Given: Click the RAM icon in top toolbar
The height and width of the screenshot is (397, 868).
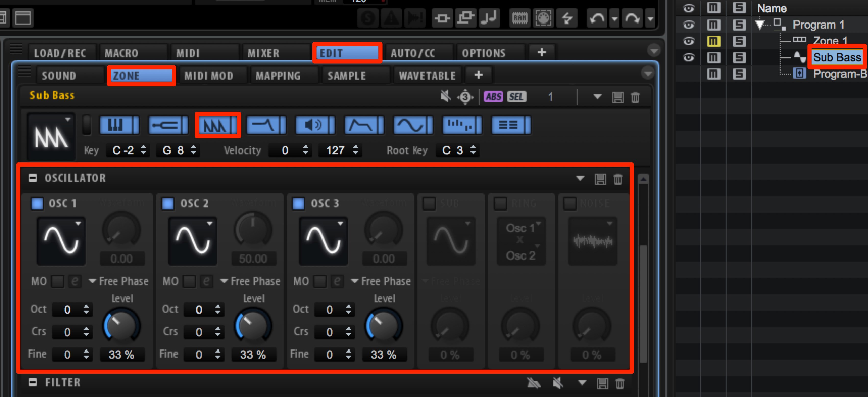Looking at the screenshot, I should click(x=519, y=18).
